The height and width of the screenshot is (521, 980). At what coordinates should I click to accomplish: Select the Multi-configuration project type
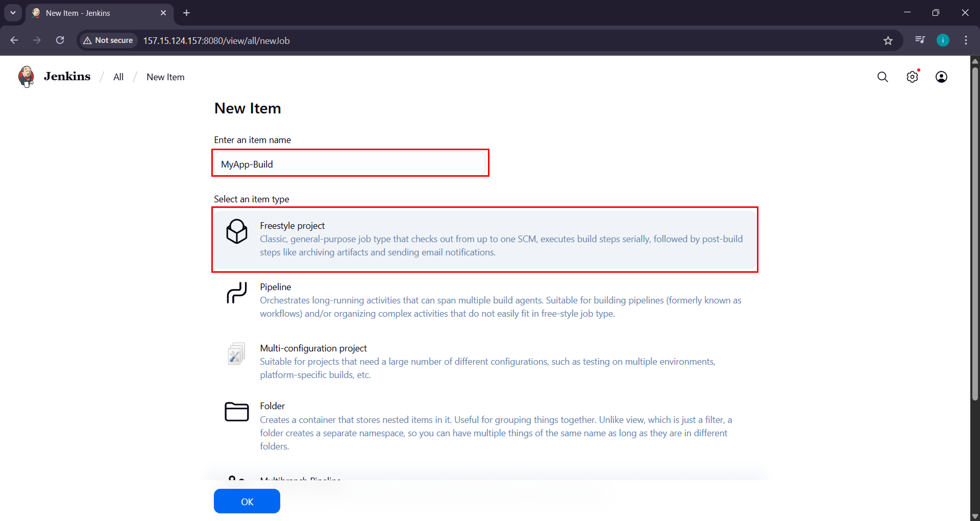click(x=313, y=348)
